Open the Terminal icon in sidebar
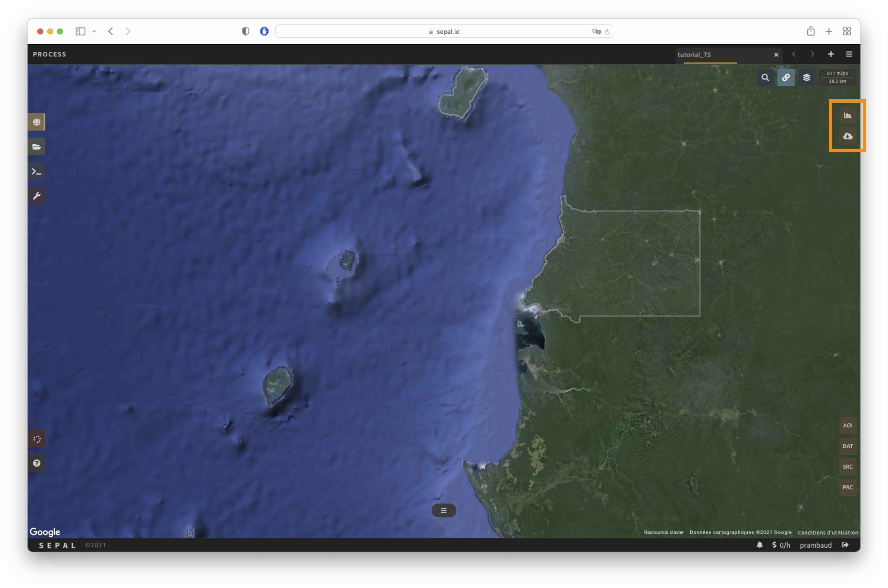 pyautogui.click(x=36, y=171)
